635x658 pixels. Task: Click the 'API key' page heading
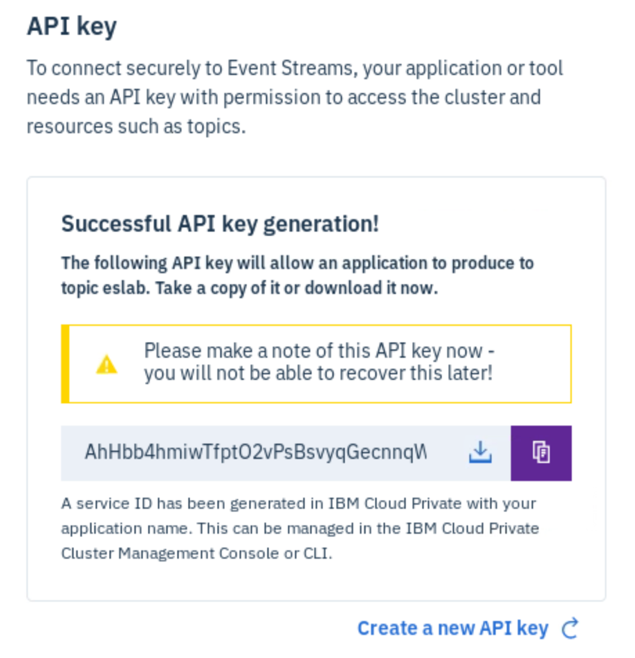pos(72,27)
